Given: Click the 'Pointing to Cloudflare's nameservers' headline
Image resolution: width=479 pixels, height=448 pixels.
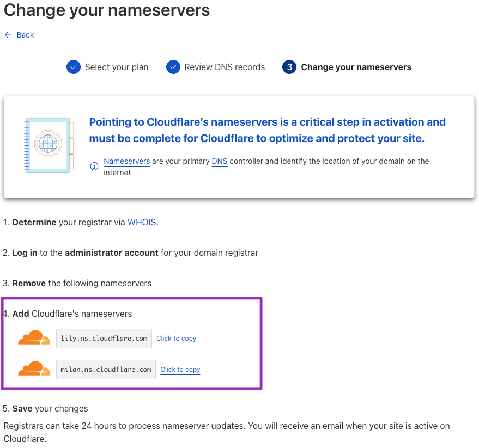Looking at the screenshot, I should 268,130.
